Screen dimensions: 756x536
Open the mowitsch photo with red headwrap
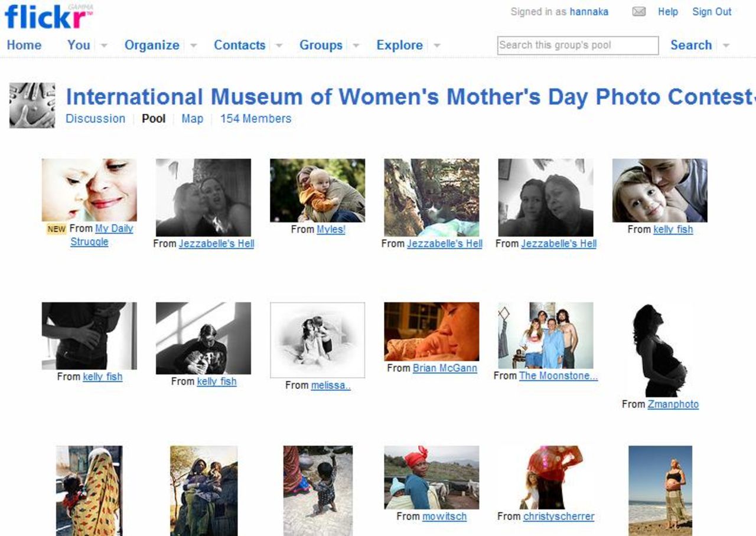tap(432, 478)
